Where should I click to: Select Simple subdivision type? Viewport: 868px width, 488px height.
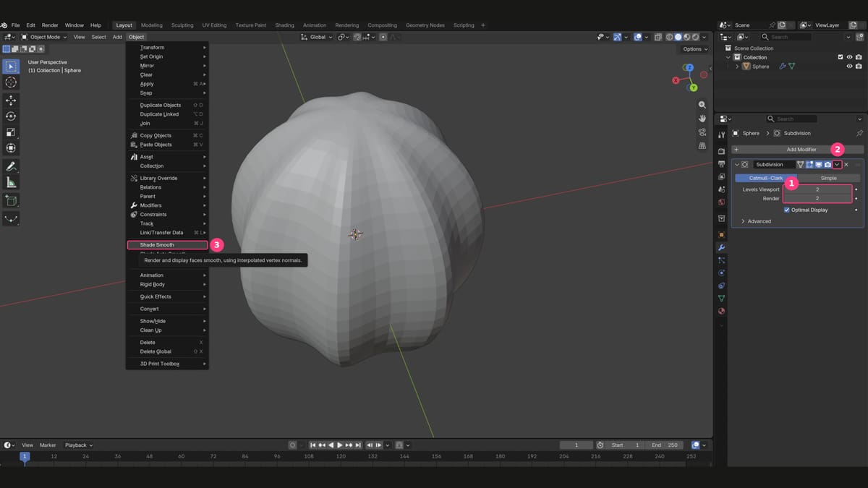point(828,178)
